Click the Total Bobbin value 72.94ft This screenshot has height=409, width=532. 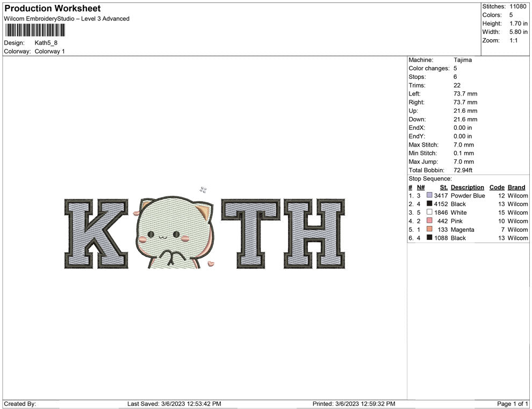pyautogui.click(x=463, y=170)
